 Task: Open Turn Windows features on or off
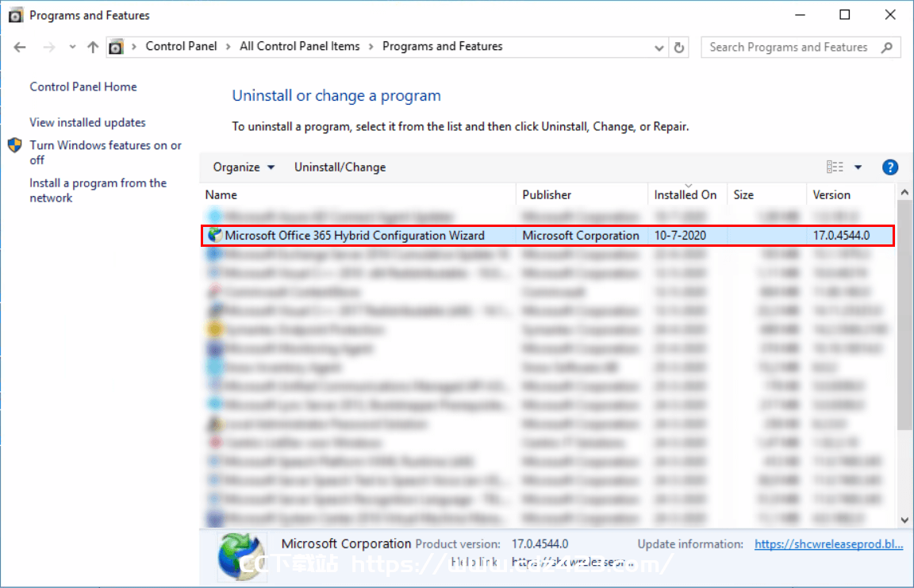pos(106,152)
